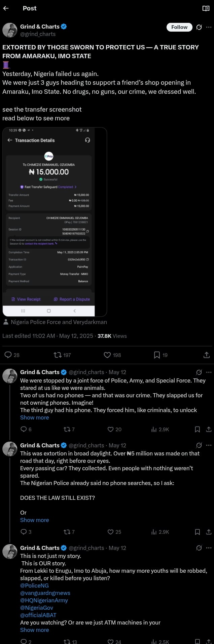This screenshot has width=214, height=644.
Task: Follow Grind & Charts account
Action: click(x=179, y=27)
